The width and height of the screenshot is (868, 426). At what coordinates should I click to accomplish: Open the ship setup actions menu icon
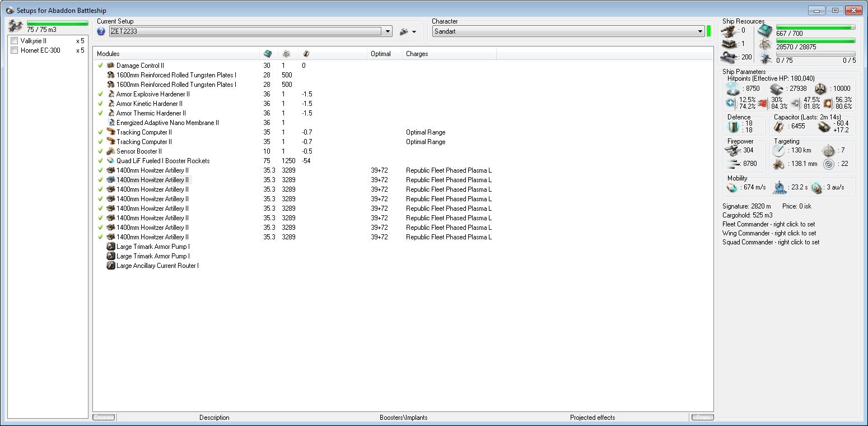[408, 32]
